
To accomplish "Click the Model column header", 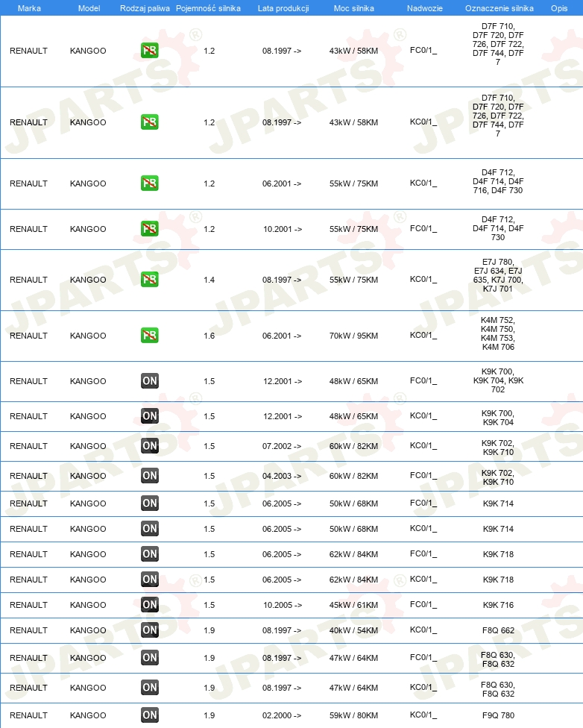I will click(x=89, y=8).
